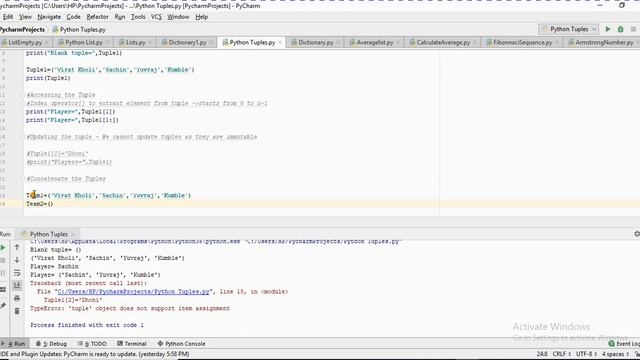Open the Python Console tool window
Image resolution: width=640 pixels, height=360 pixels.
181,344
